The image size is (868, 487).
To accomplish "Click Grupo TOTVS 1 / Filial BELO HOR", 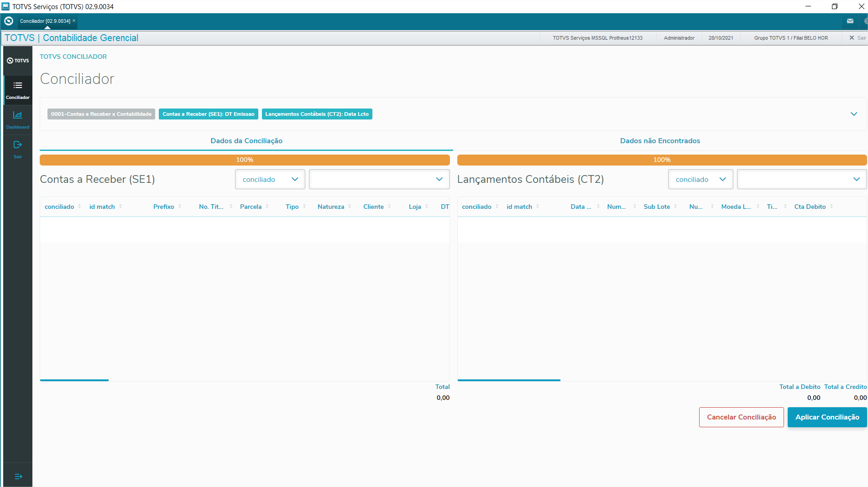I will coord(791,38).
